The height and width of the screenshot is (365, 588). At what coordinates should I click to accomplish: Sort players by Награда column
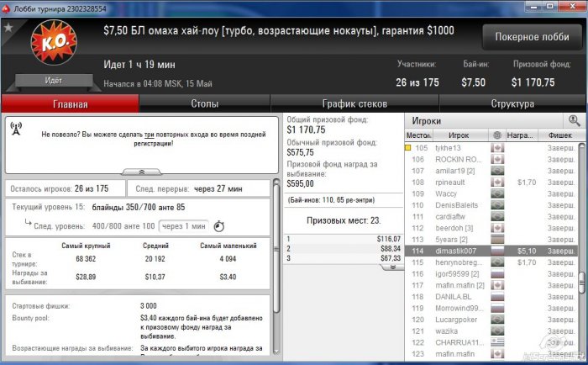(521, 135)
